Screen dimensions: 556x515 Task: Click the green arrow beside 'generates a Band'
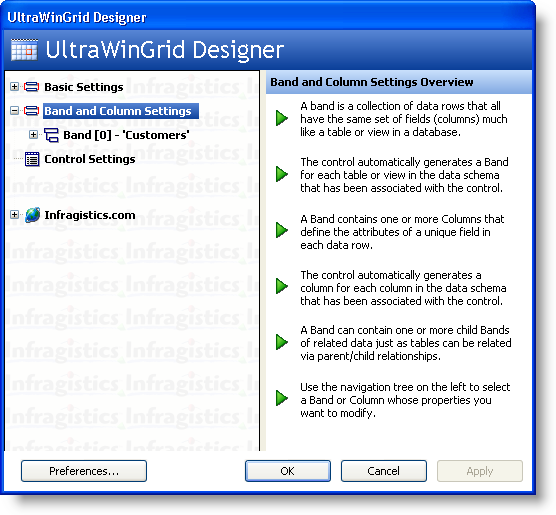pyautogui.click(x=282, y=174)
